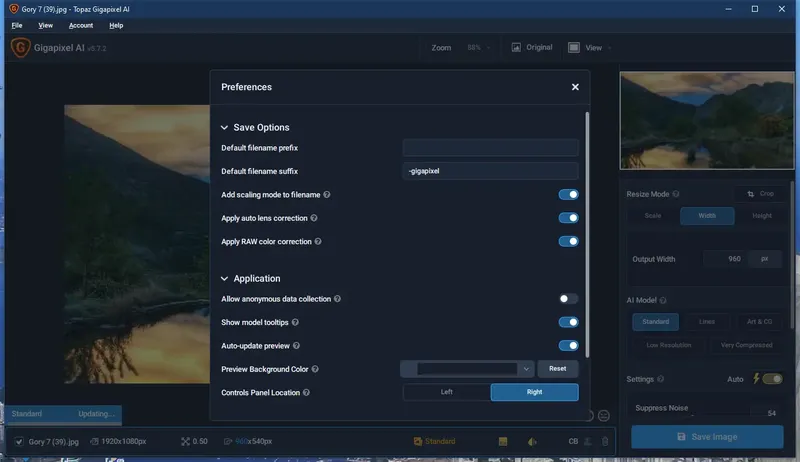The image size is (800, 462).
Task: Collapse the Application section
Action: pyautogui.click(x=224, y=278)
